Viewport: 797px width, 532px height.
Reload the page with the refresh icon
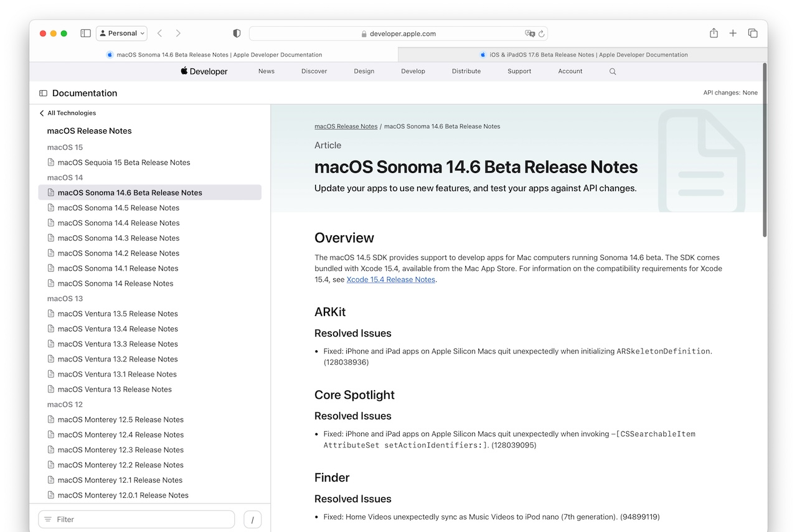pos(542,34)
